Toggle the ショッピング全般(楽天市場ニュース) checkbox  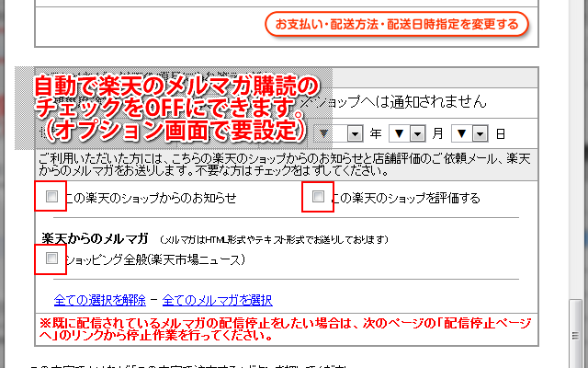(x=51, y=259)
